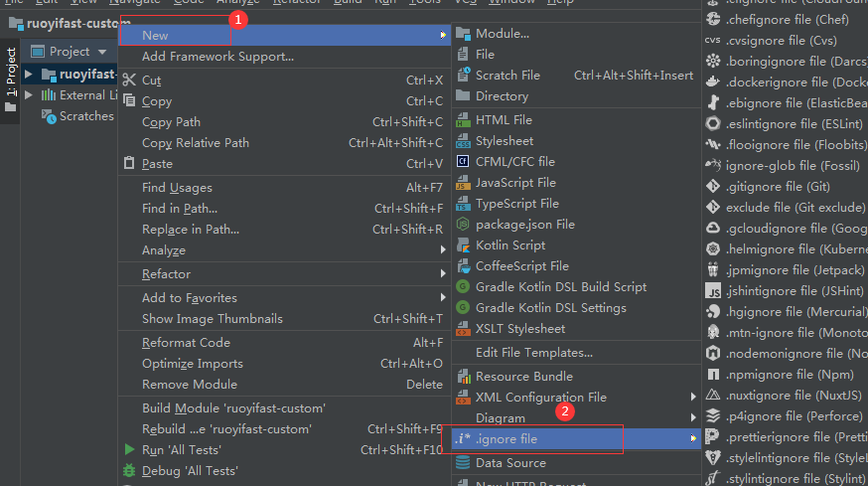868x486 pixels.
Task: Click the .hgignore Mercurial icon
Action: (713, 311)
